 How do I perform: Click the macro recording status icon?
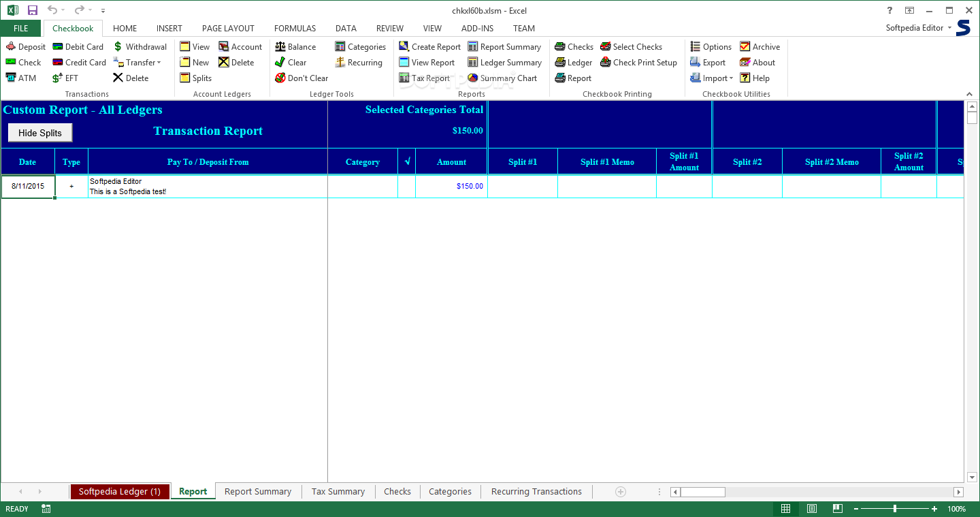[x=46, y=509]
